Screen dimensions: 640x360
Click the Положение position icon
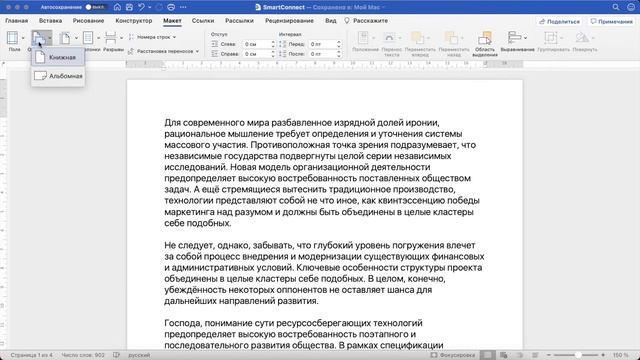(x=363, y=38)
